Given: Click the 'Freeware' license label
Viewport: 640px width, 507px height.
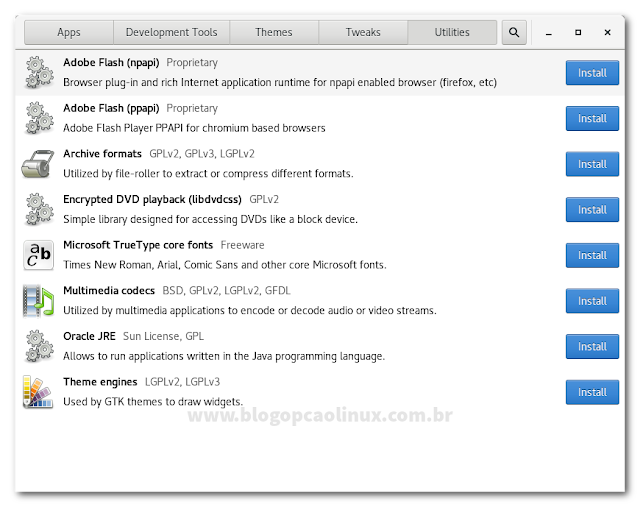Looking at the screenshot, I should (x=242, y=245).
